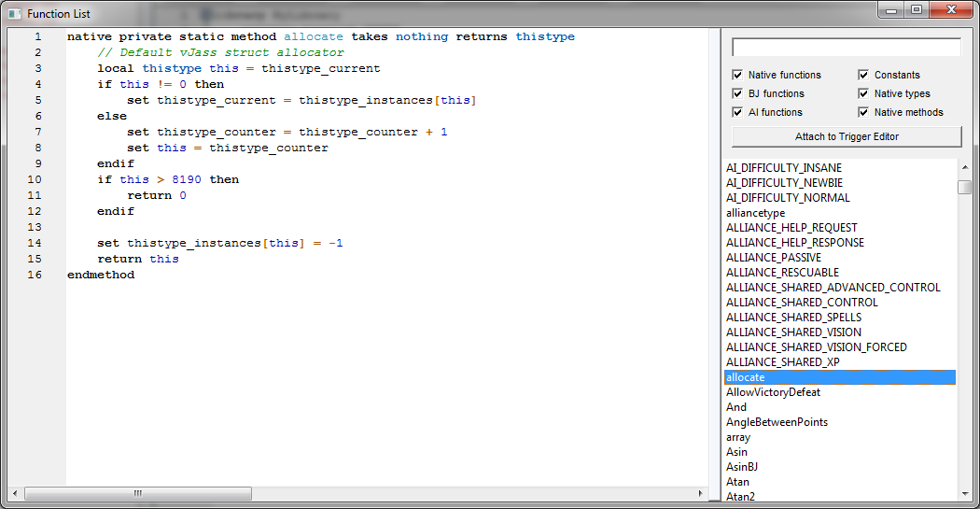Select AI_DIFFICULTY_NEWBIE in the list
980x509 pixels.
(839, 183)
